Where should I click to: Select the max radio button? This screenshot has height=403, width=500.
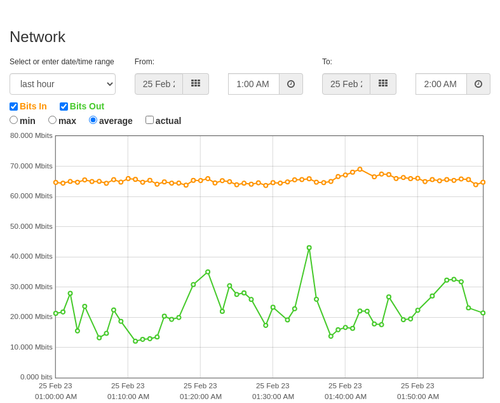point(52,120)
